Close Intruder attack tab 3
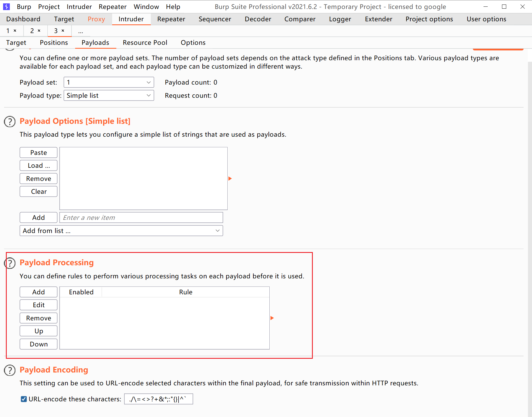Screen dimensions: 532x417 pyautogui.click(x=63, y=31)
